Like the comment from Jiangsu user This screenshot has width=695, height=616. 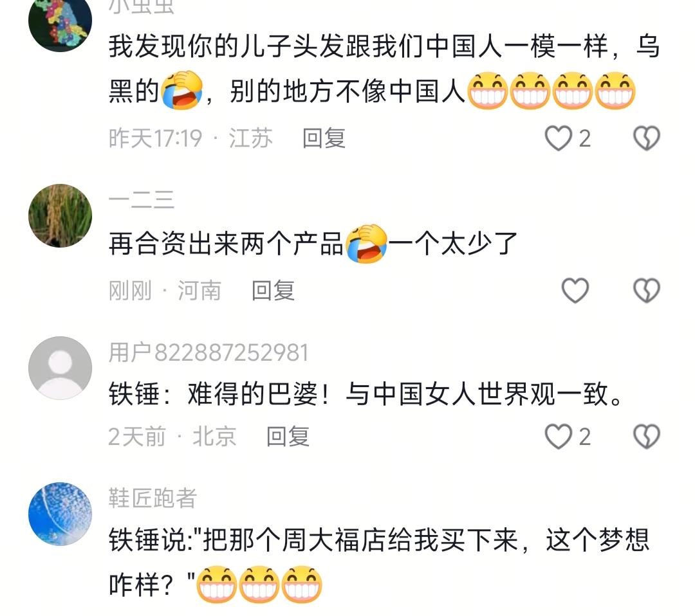(x=558, y=138)
